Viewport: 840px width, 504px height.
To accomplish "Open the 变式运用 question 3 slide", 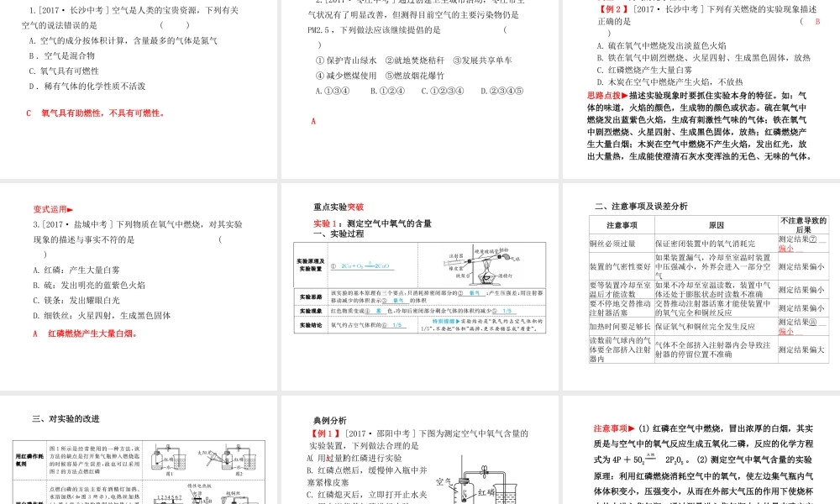I will coord(139,286).
